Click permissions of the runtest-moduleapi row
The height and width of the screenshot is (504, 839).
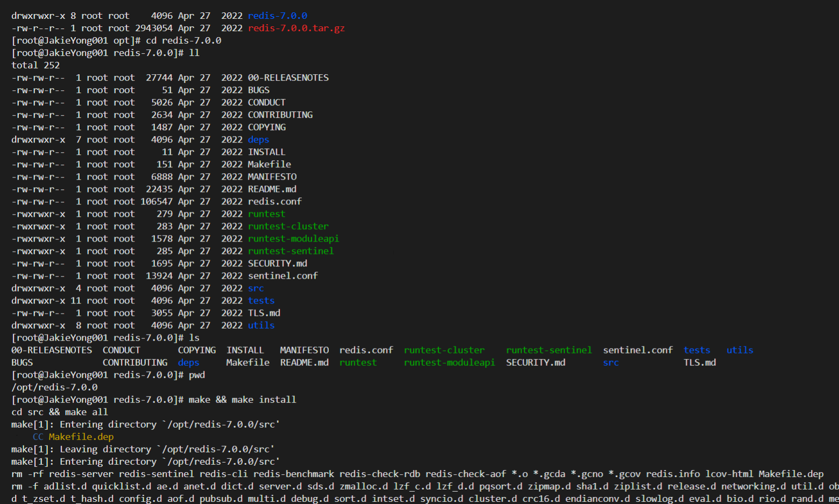point(38,238)
